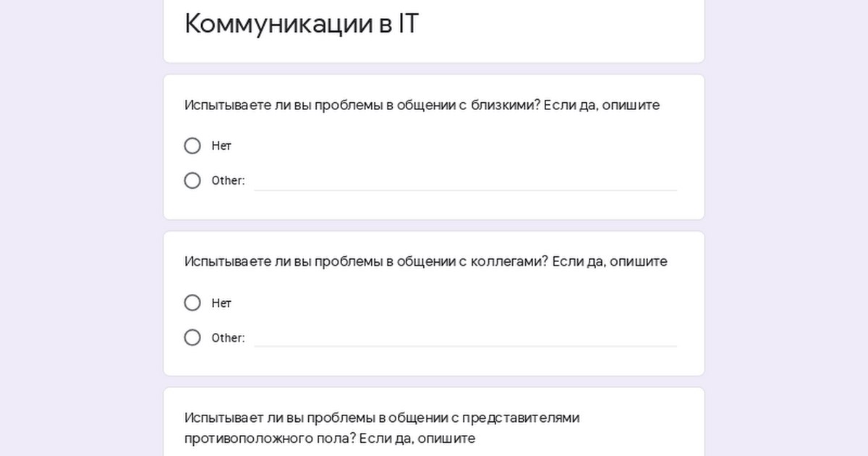Select "Other" radio for the близкими question
868x456 pixels.
192,180
